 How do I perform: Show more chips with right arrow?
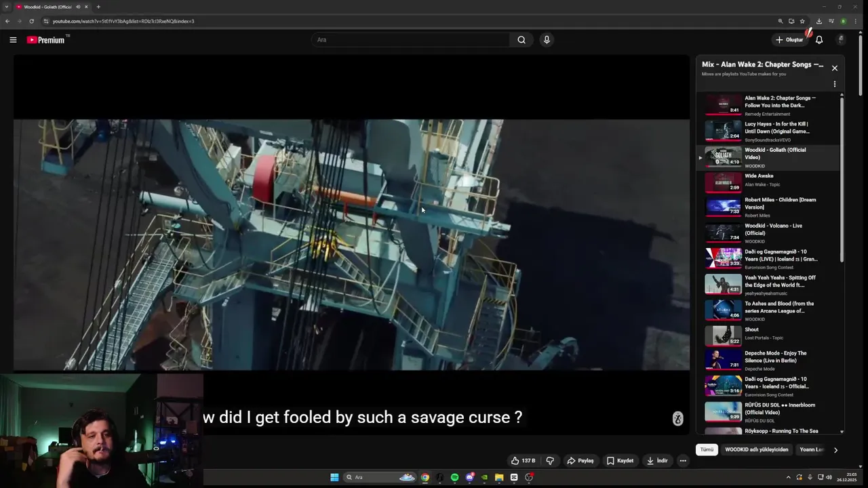(x=835, y=450)
